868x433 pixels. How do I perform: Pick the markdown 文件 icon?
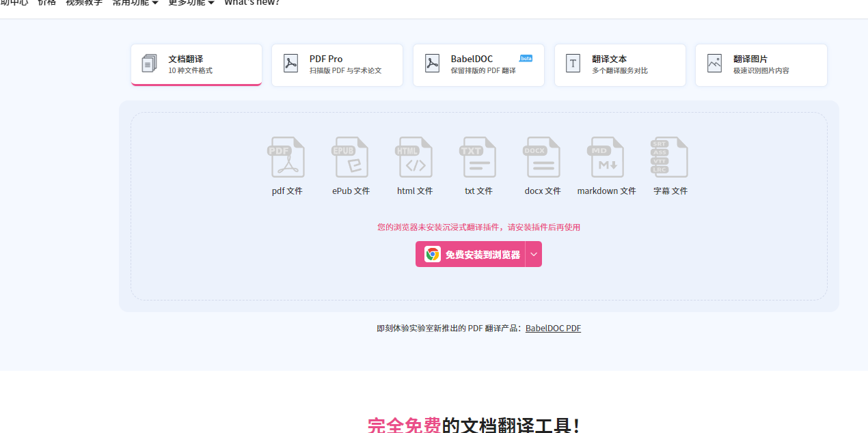pyautogui.click(x=606, y=157)
